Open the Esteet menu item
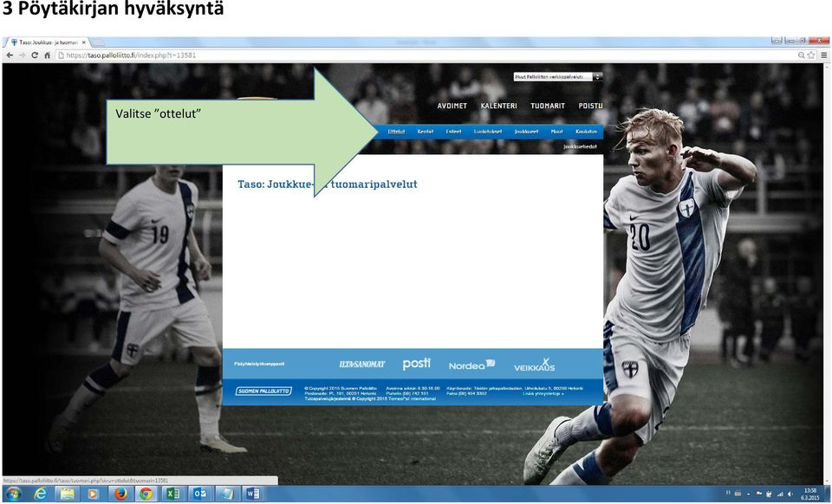Screen dimensions: 832x504 [453, 132]
